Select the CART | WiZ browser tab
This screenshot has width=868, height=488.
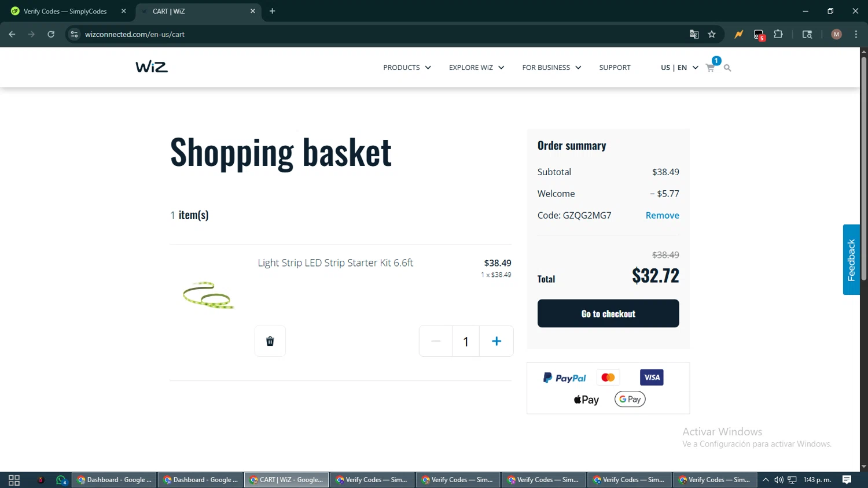click(x=197, y=11)
